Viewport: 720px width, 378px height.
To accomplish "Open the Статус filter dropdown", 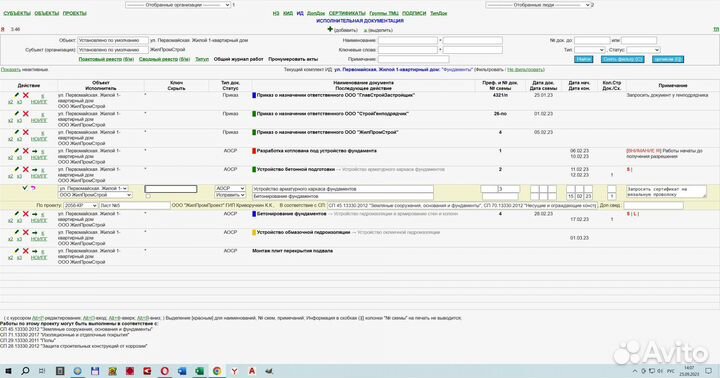I will 643,50.
